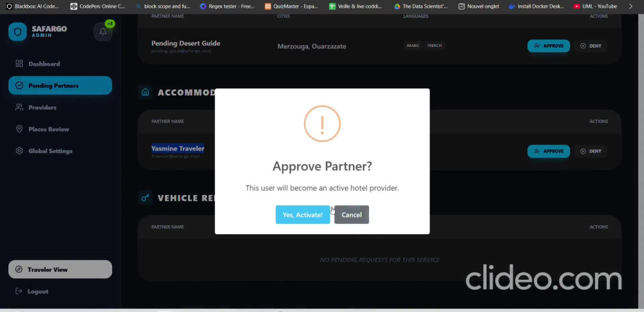Click the Safargo shield logo

pyautogui.click(x=17, y=32)
